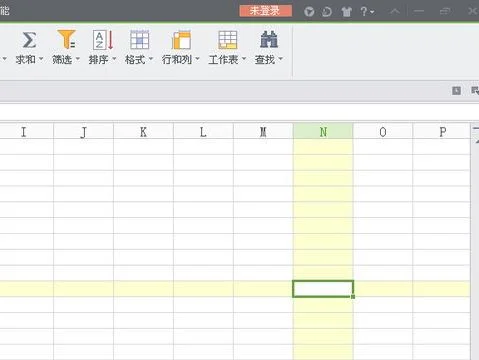Click the Format (格式) table icon
Viewport: 479px width, 360px height.
pos(140,39)
